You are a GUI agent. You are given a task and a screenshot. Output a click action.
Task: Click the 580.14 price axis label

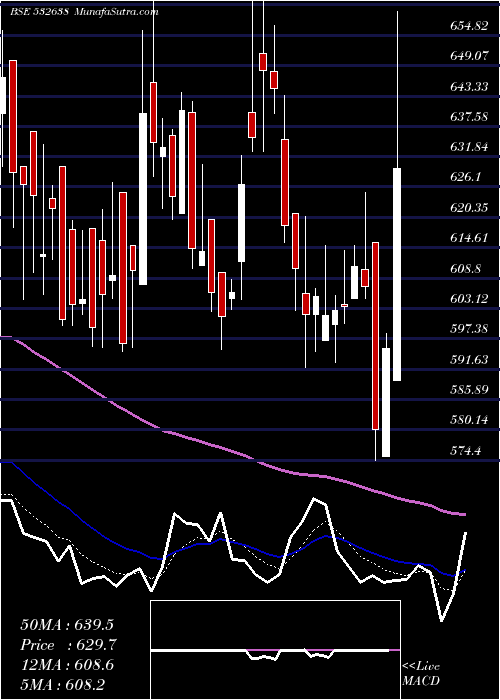468,420
